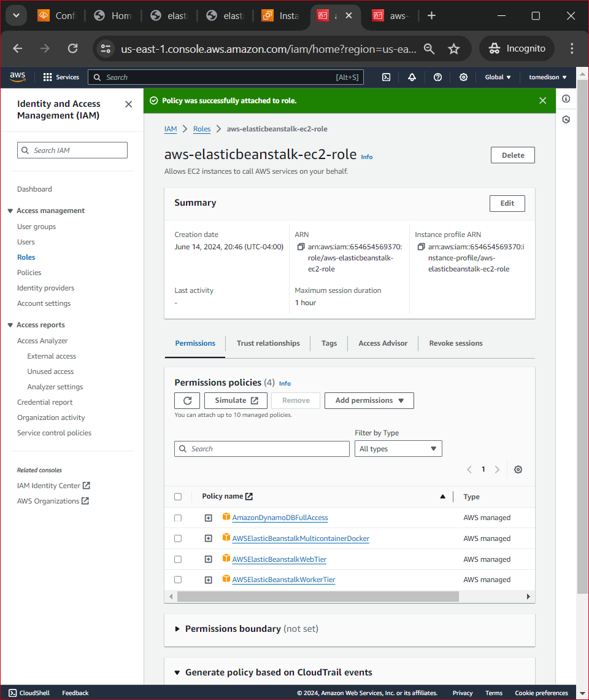
Task: Open Filter by Type dropdown
Action: [x=398, y=449]
